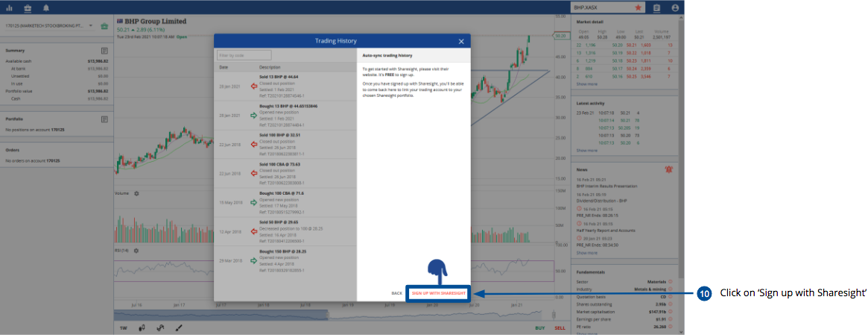Screen dimensions: 868x335
Task: Show more Market detail rows
Action: (x=587, y=84)
